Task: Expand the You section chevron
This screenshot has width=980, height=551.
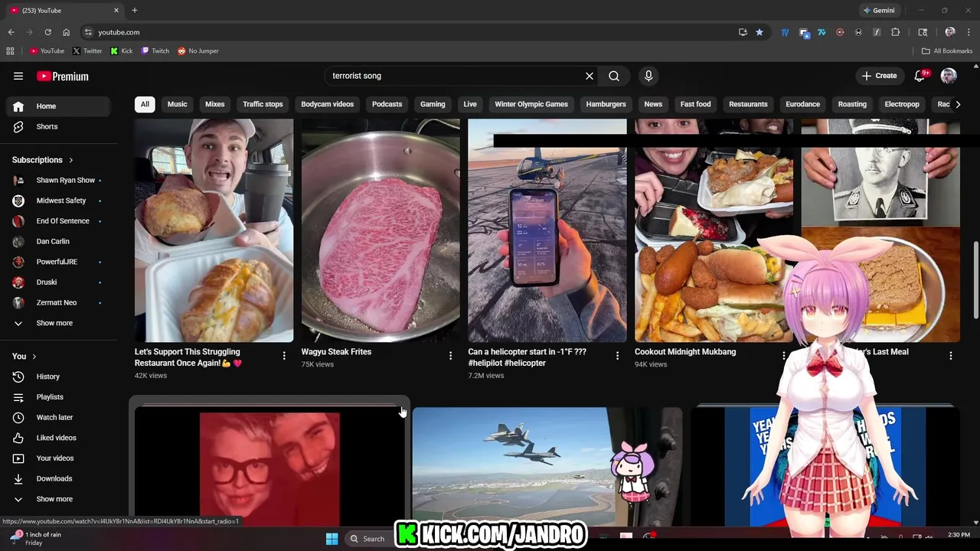Action: pyautogui.click(x=34, y=357)
